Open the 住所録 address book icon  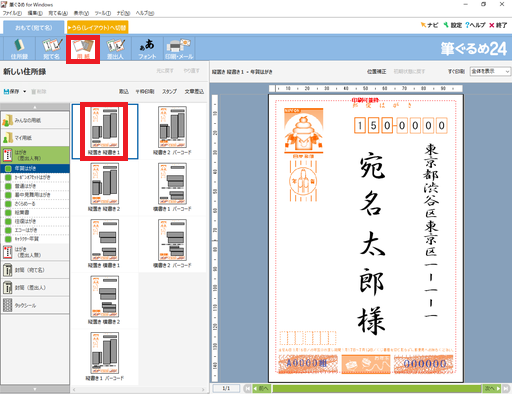(19, 49)
